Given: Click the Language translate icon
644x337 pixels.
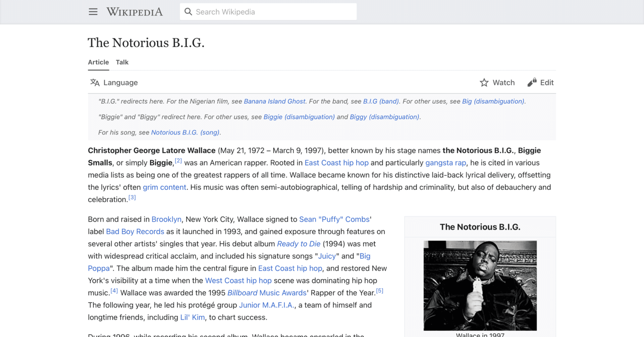Looking at the screenshot, I should point(95,82).
